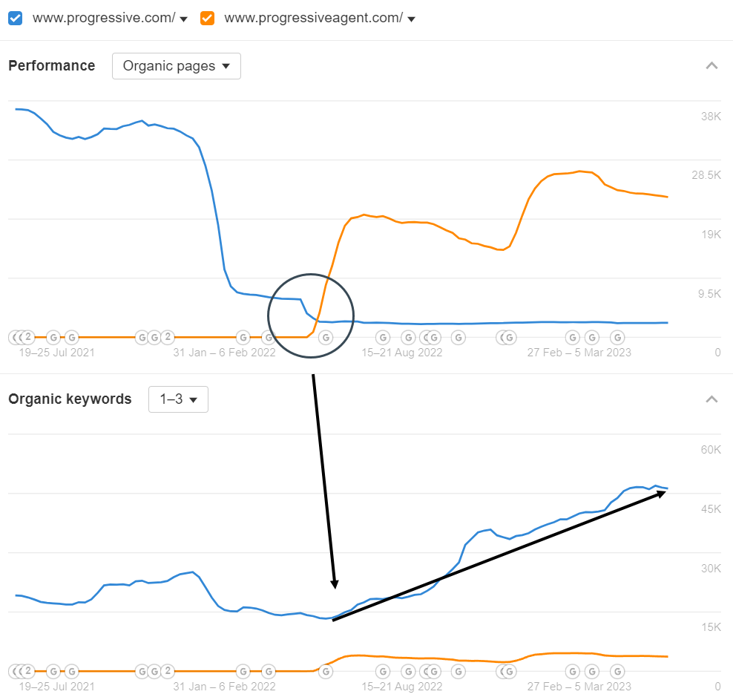Click the Google update marker inside the circled area
733x700 pixels.
click(x=326, y=337)
